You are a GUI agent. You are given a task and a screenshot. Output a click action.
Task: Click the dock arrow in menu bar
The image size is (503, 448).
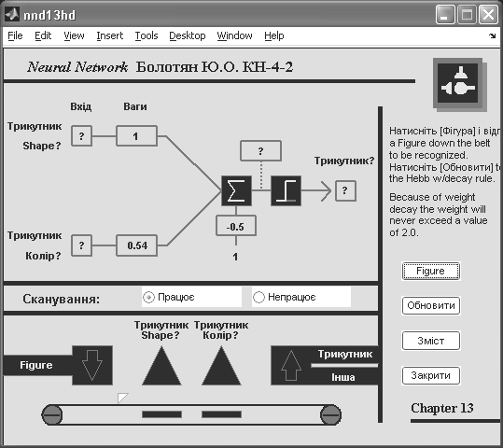click(x=493, y=36)
